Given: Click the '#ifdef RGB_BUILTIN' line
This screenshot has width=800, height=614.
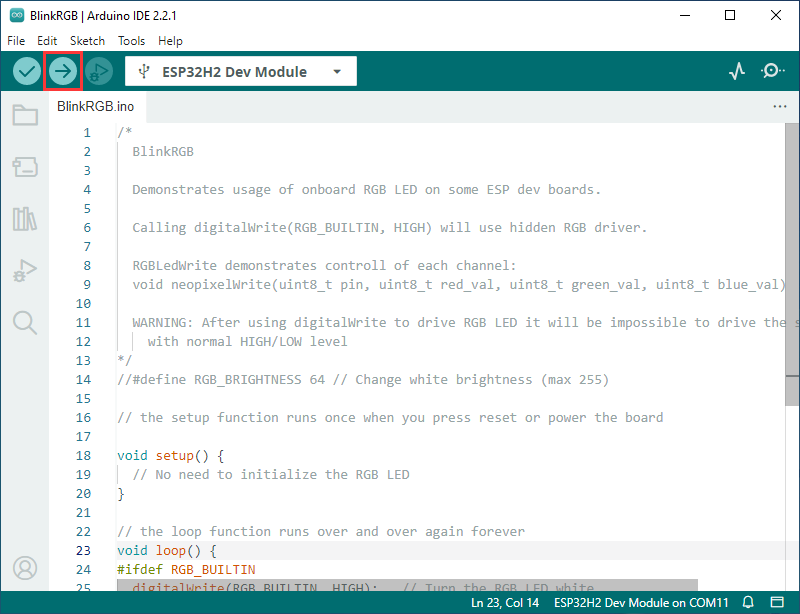Looking at the screenshot, I should [186, 570].
